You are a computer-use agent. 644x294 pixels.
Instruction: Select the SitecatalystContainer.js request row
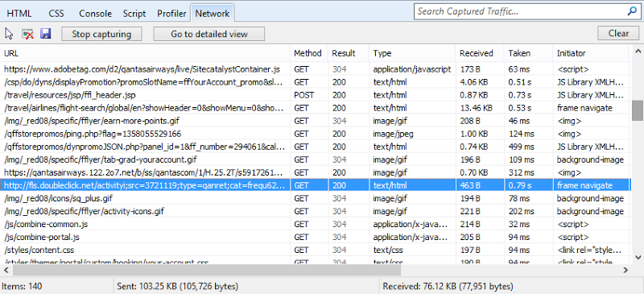pos(315,69)
